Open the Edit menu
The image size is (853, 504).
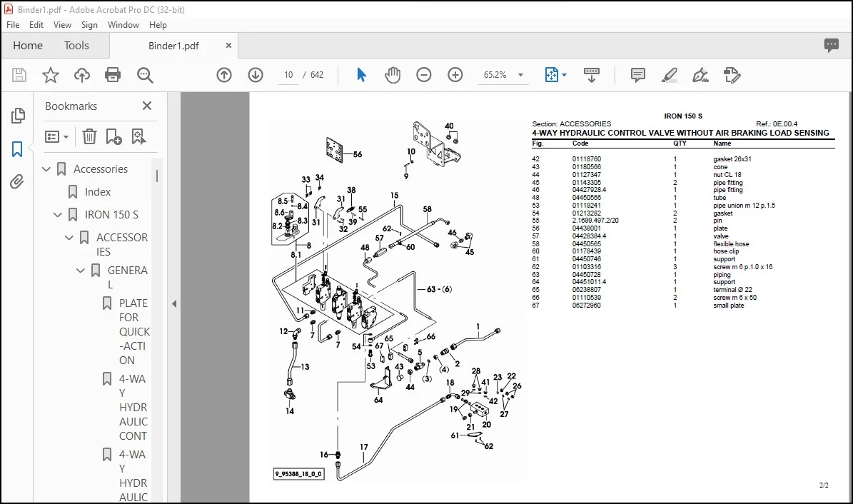[36, 25]
